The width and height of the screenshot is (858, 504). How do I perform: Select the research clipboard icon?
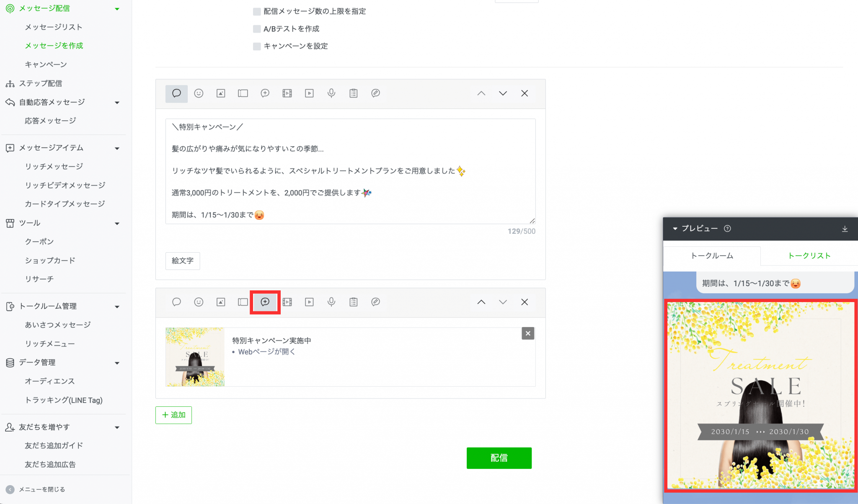[353, 93]
